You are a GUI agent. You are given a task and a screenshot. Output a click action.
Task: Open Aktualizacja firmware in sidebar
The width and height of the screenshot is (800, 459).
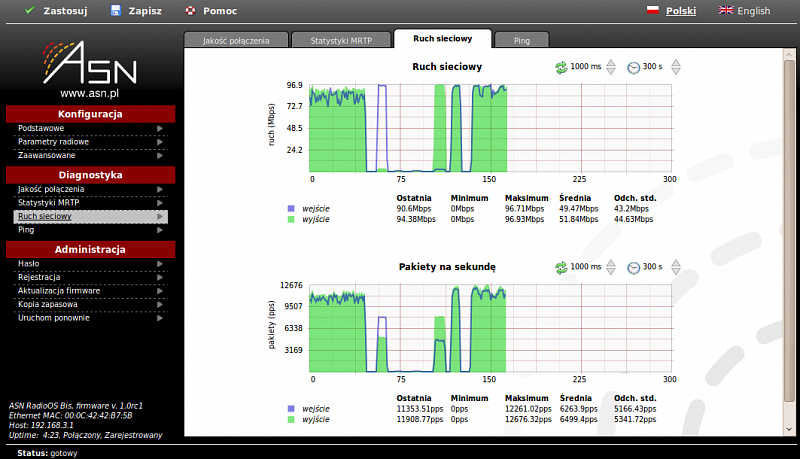click(x=90, y=291)
